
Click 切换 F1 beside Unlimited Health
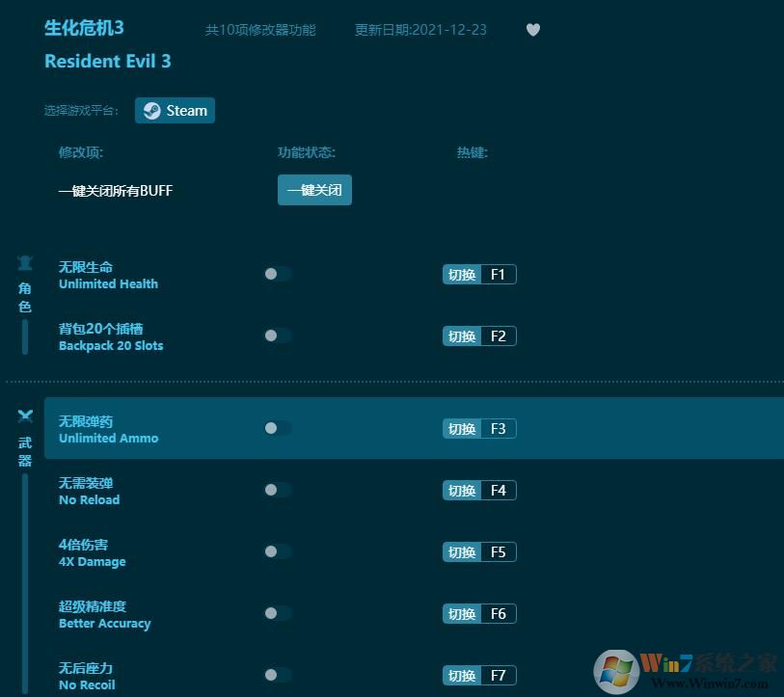pos(479,274)
